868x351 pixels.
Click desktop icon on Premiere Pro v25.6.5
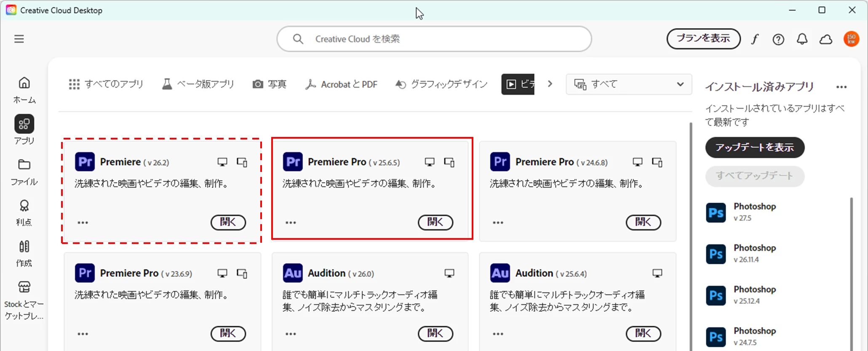point(430,162)
